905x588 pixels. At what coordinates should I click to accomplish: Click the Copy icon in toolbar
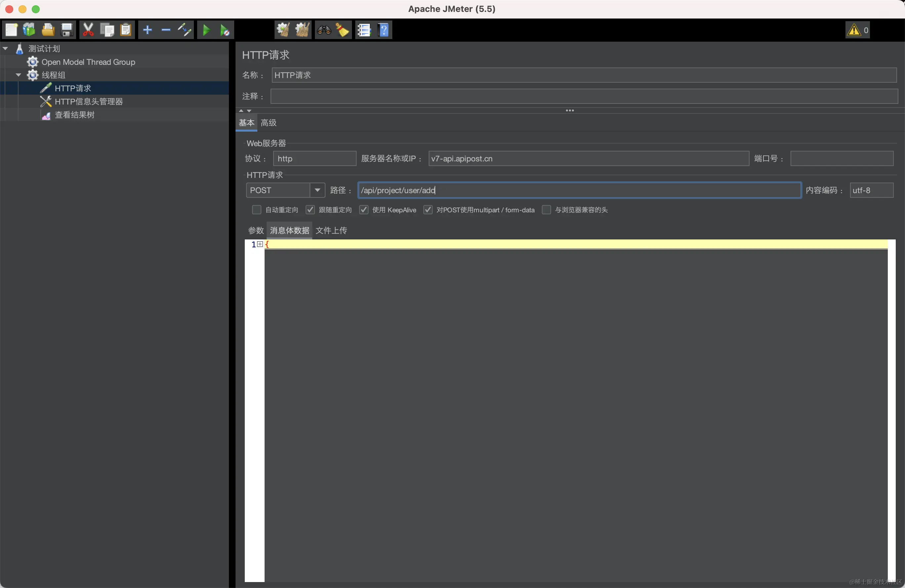click(x=107, y=30)
